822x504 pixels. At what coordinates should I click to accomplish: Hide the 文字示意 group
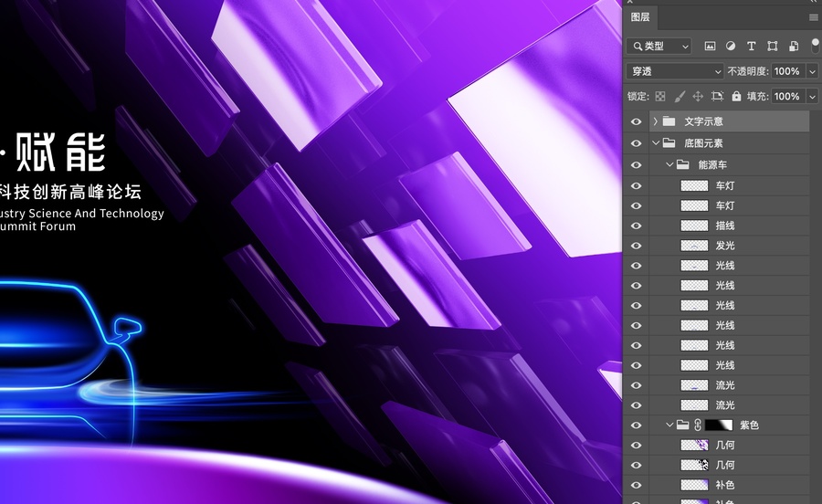click(636, 121)
